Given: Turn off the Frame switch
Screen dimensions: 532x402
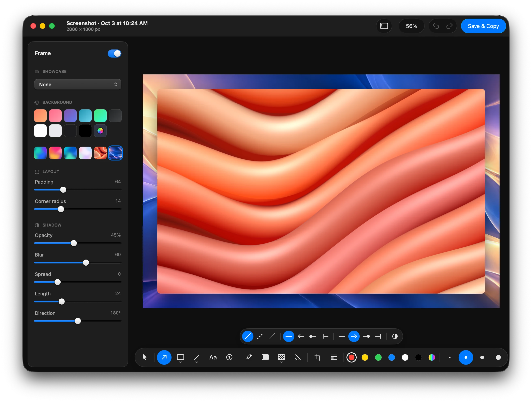Looking at the screenshot, I should [114, 53].
